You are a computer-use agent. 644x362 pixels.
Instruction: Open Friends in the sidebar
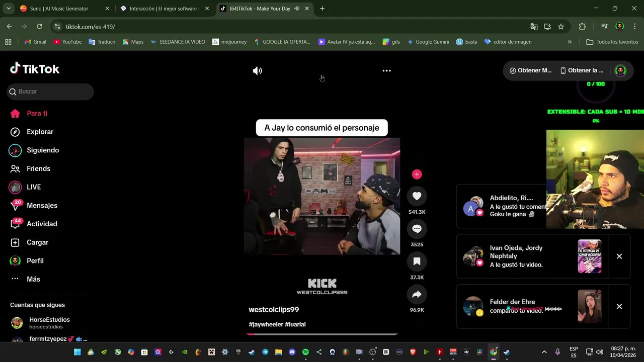(x=39, y=168)
